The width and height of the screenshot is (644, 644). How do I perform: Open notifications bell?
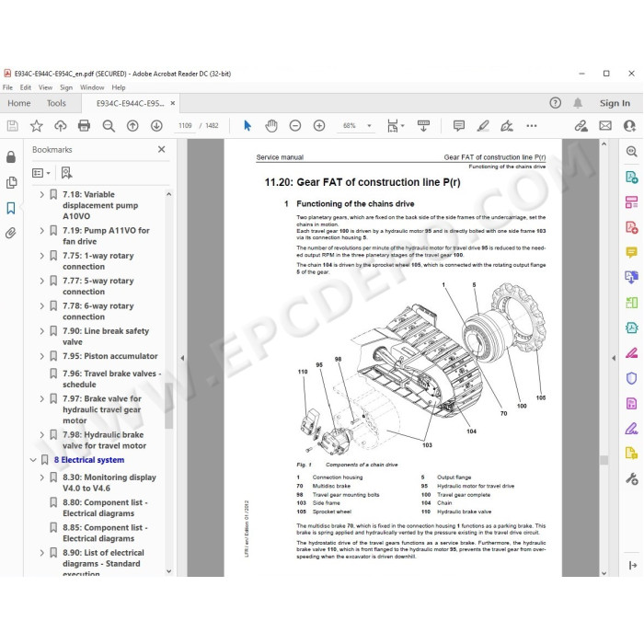pos(578,103)
